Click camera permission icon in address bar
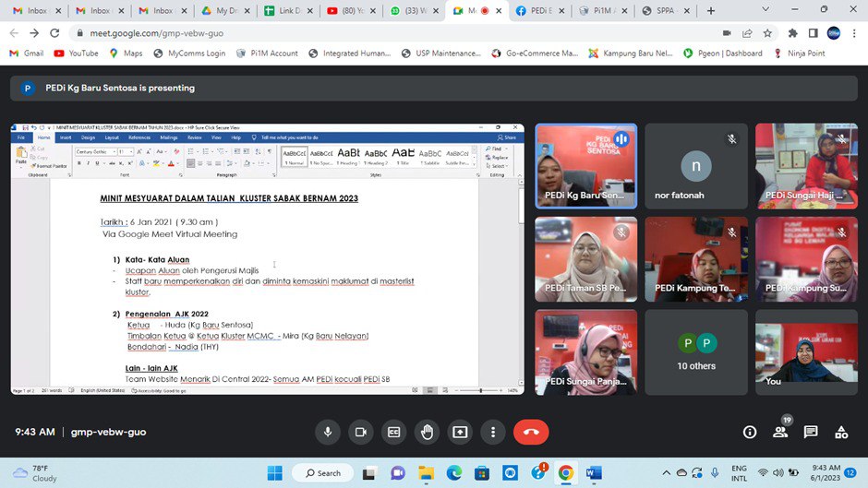Viewport: 868px width, 488px height. (727, 33)
